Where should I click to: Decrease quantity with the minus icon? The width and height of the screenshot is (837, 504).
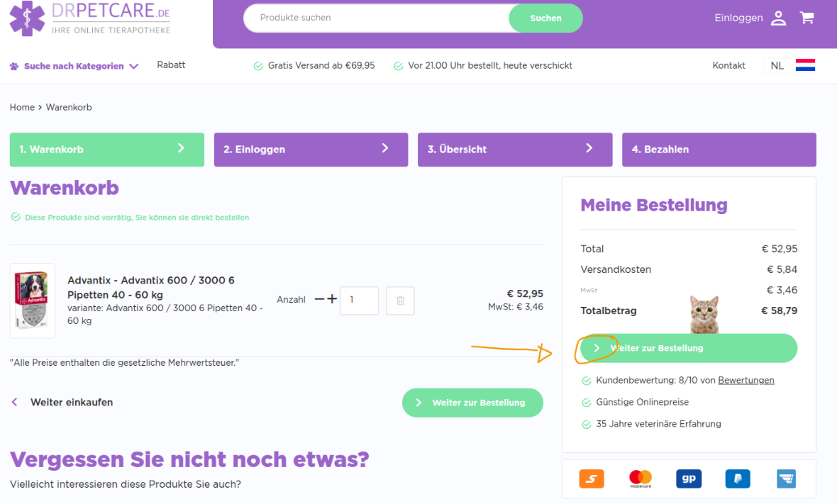click(319, 299)
